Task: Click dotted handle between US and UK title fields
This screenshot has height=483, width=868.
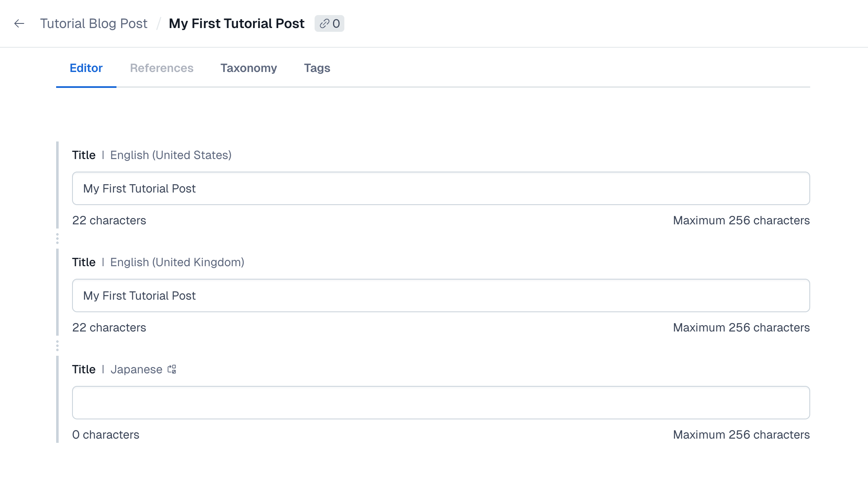Action: click(57, 239)
